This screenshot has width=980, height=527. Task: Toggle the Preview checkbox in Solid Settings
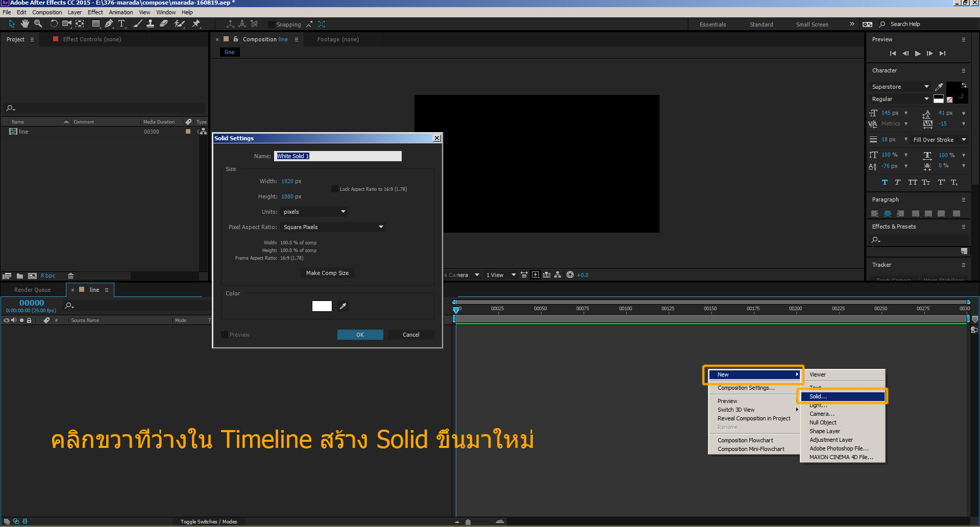pyautogui.click(x=225, y=335)
